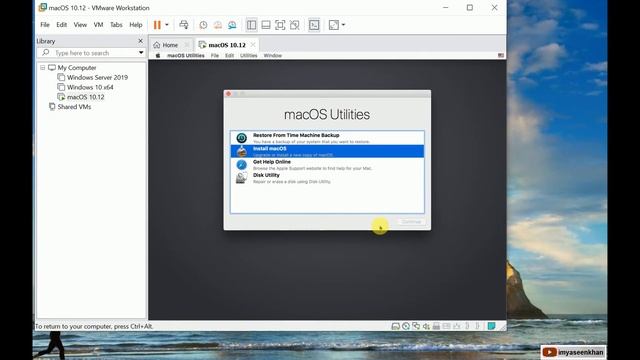The width and height of the screenshot is (640, 360).
Task: Open the VMware File menu
Action: pyautogui.click(x=45, y=25)
